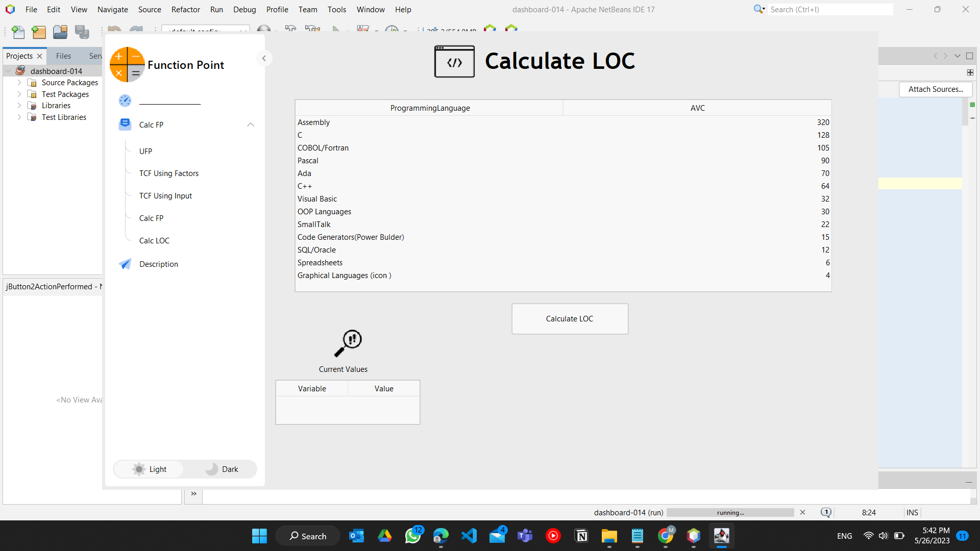This screenshot has width=980, height=551.
Task: Click the Open Project toolbar icon
Action: 60,32
